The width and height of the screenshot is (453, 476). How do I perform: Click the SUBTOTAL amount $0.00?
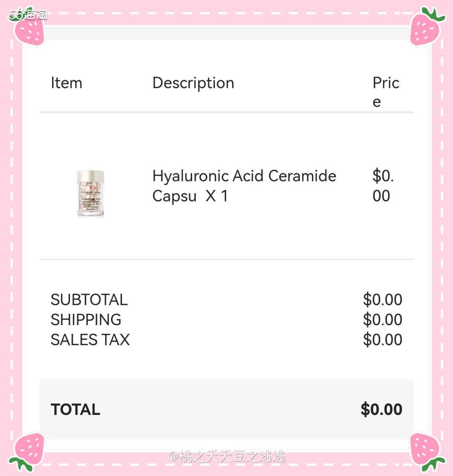382,300
